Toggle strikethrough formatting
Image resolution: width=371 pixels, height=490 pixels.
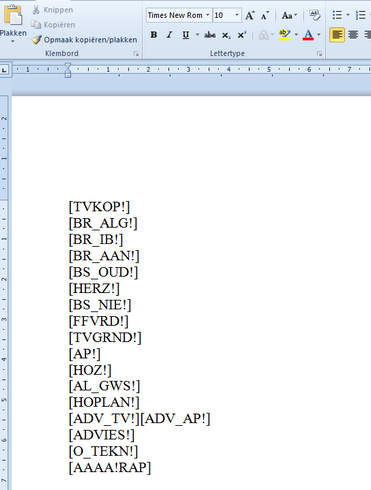pyautogui.click(x=210, y=35)
